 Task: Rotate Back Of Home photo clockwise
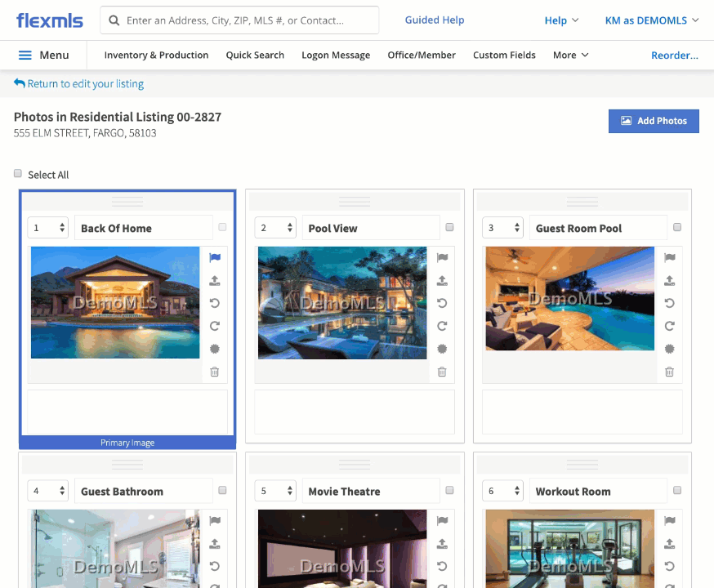[215, 326]
